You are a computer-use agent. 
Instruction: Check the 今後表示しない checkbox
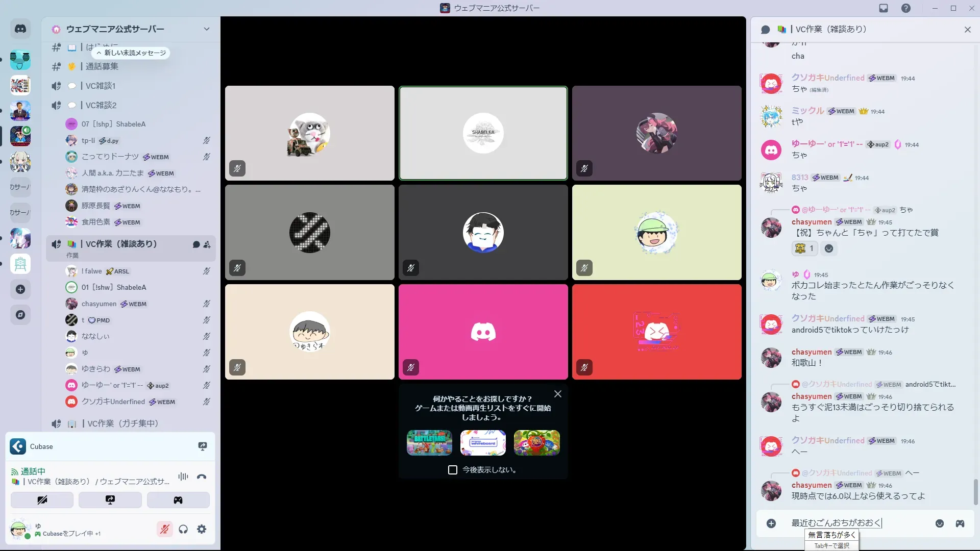(453, 470)
